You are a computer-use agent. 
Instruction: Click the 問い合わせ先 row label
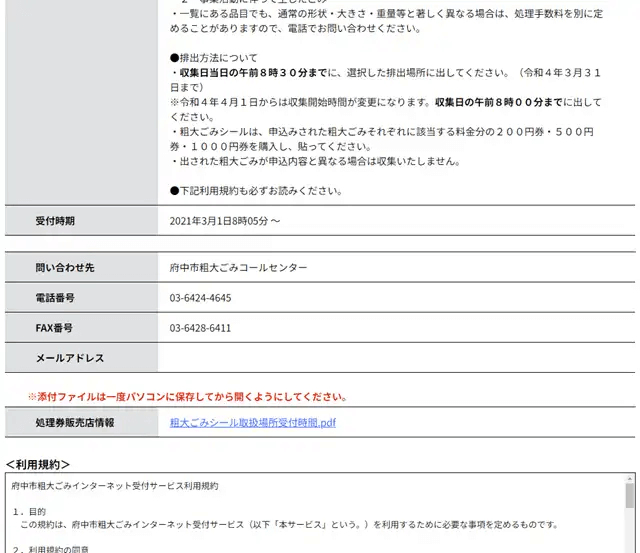click(x=65, y=268)
